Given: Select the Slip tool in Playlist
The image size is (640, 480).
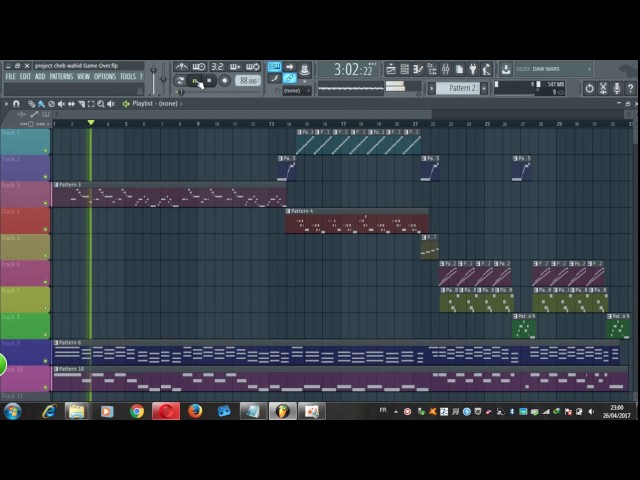Looking at the screenshot, I should [71, 104].
